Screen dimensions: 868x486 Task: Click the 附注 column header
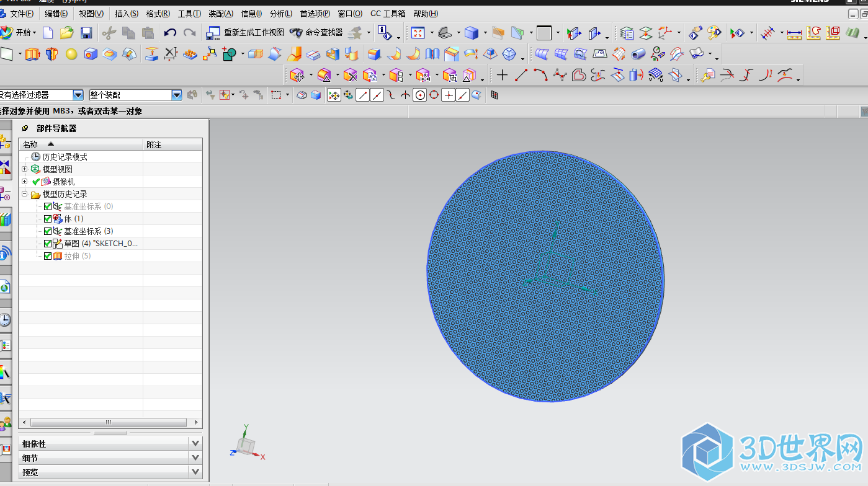pos(172,144)
